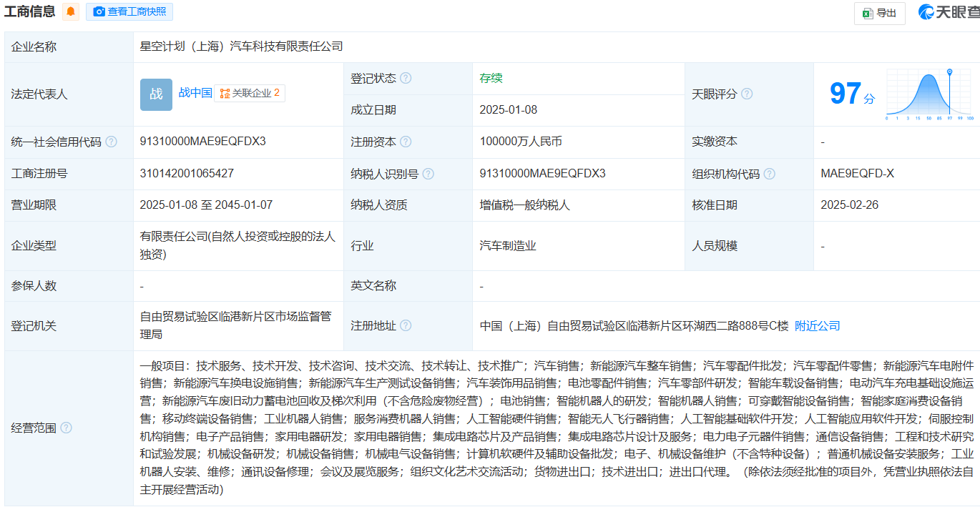Click the 存续 registration status value

tap(491, 78)
